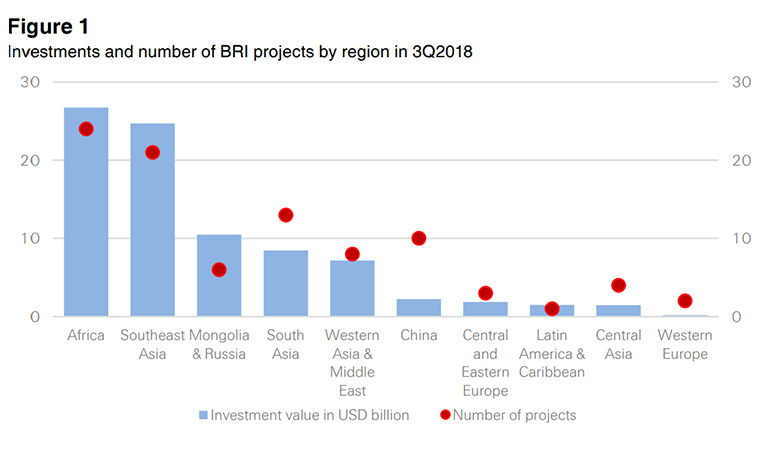
Task: Click the blue square swatch in the legend
Action: tap(203, 414)
